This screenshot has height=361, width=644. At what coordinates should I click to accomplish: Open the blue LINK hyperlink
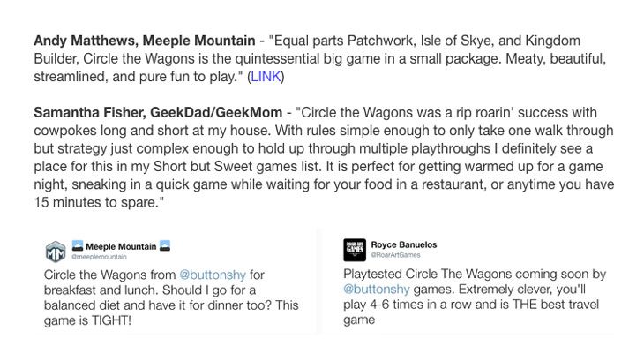point(266,77)
